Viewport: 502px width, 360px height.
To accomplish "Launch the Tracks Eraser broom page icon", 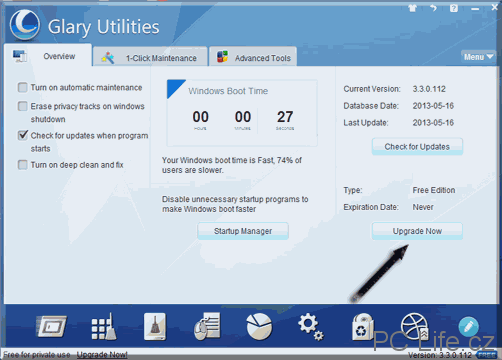I will pyautogui.click(x=155, y=327).
